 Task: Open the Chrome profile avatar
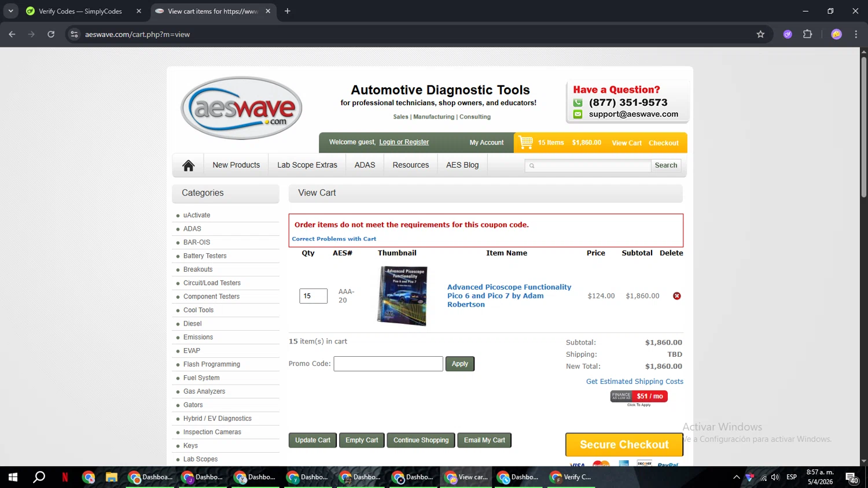point(836,34)
